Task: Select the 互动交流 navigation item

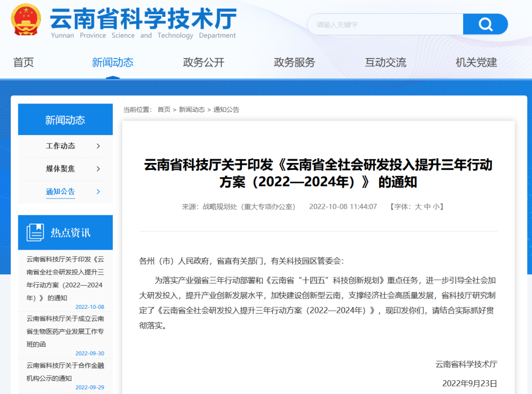Action: [385, 63]
